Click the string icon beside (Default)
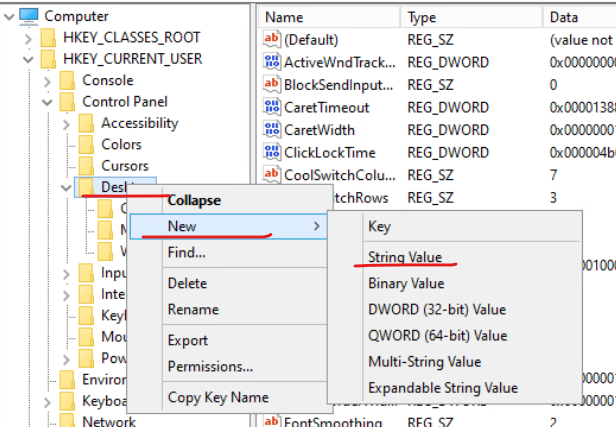Image resolution: width=616 pixels, height=427 pixels. coord(272,39)
